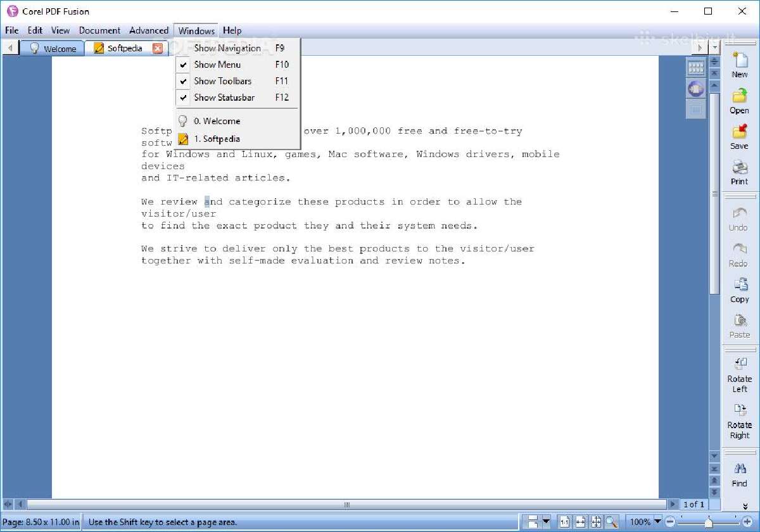This screenshot has width=760, height=532.
Task: Select the magnifier zoom tool in status bar
Action: tap(611, 522)
